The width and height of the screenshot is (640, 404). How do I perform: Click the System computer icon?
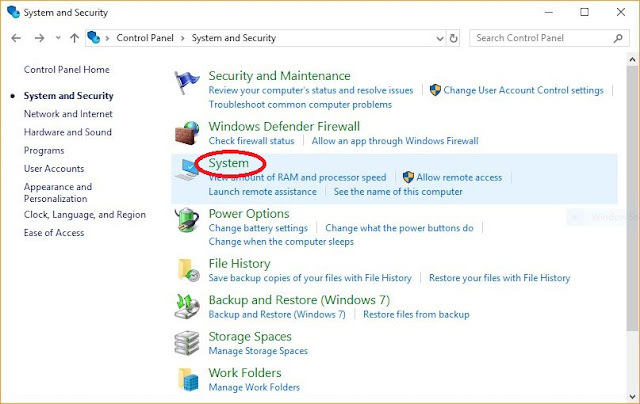click(x=187, y=170)
